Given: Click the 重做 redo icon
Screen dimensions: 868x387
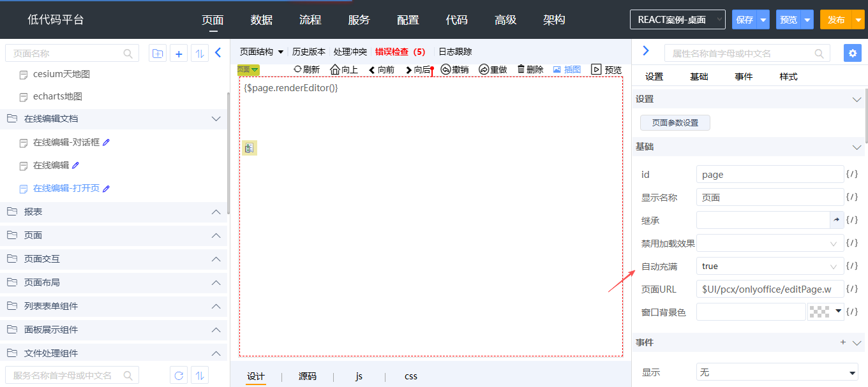Looking at the screenshot, I should 484,69.
